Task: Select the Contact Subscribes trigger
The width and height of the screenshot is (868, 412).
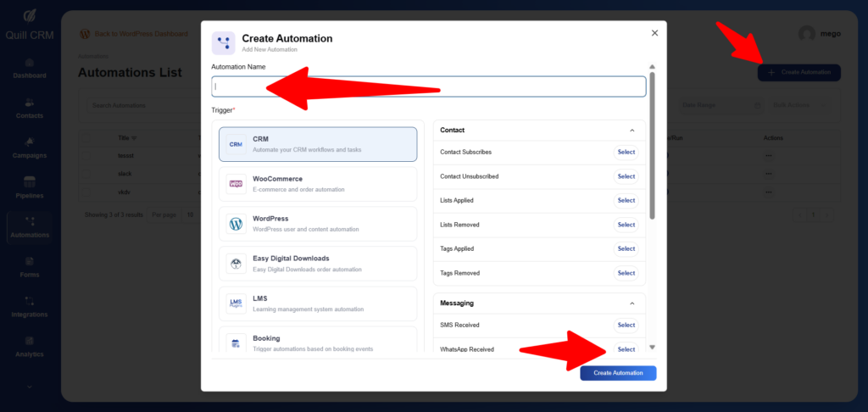Action: (626, 152)
